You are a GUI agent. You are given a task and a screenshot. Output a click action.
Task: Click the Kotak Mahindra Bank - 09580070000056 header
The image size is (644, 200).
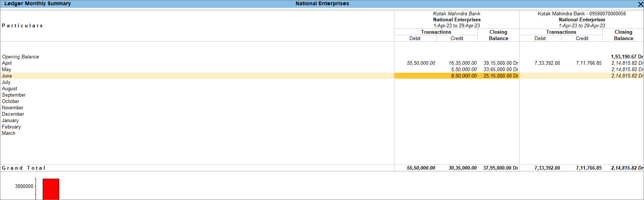(x=581, y=14)
